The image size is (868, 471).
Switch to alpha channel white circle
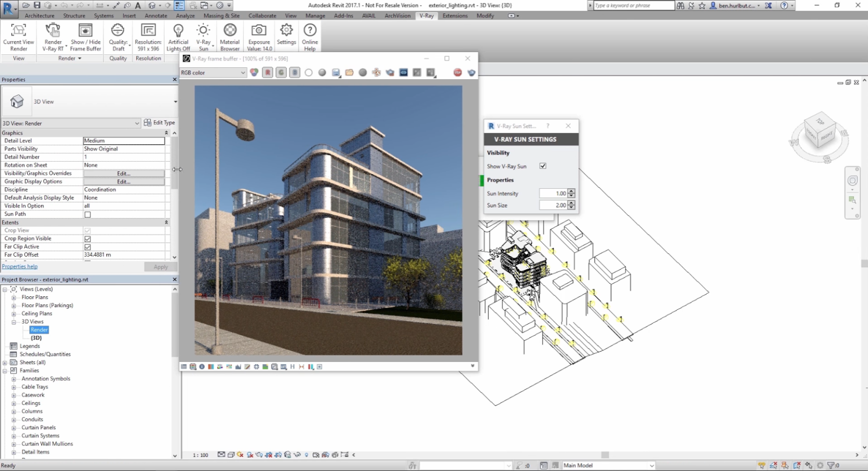click(x=309, y=72)
